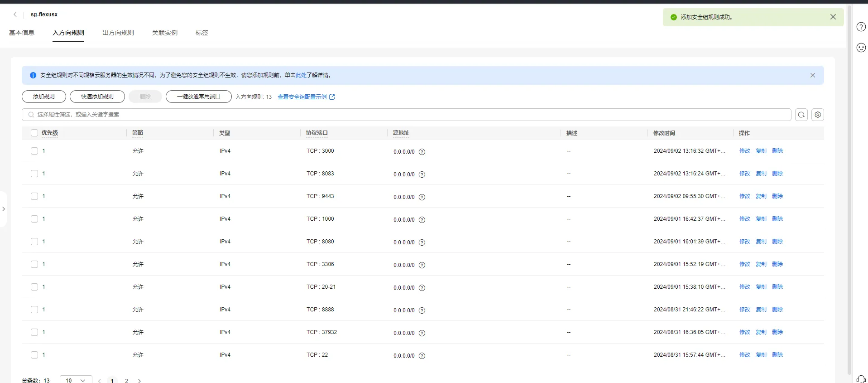Open table column settings gear icon
The width and height of the screenshot is (868, 383).
click(817, 115)
